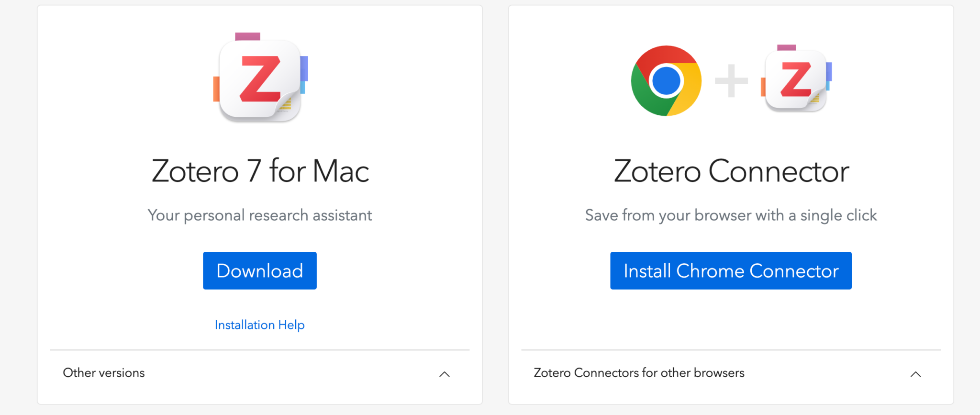Click the orange tab on large Zotero icon

click(216, 89)
